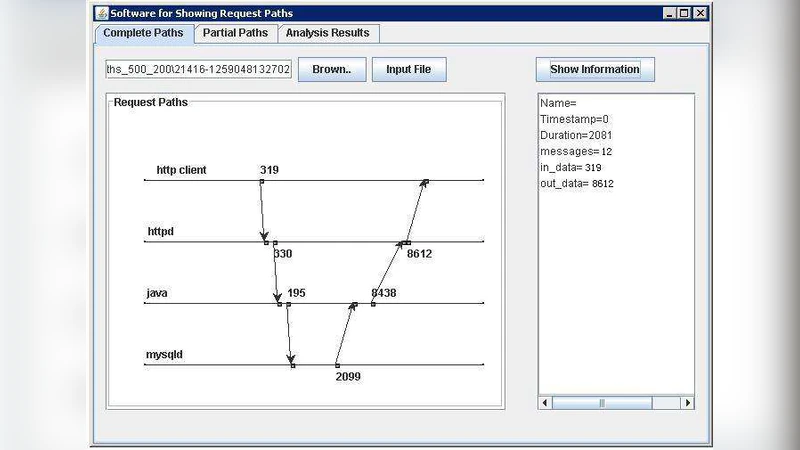Screen dimensions: 800x450
Task: Click the Java app icon in title bar
Action: point(101,13)
